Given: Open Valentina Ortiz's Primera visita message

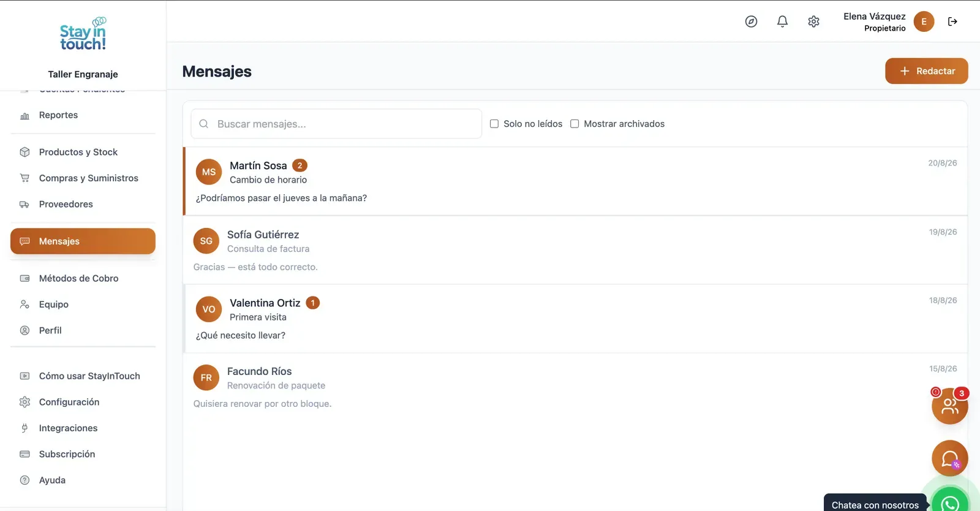Looking at the screenshot, I should tap(575, 319).
